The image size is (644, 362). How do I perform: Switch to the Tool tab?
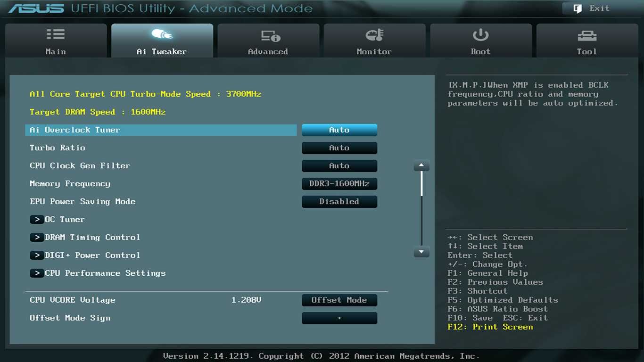point(587,41)
